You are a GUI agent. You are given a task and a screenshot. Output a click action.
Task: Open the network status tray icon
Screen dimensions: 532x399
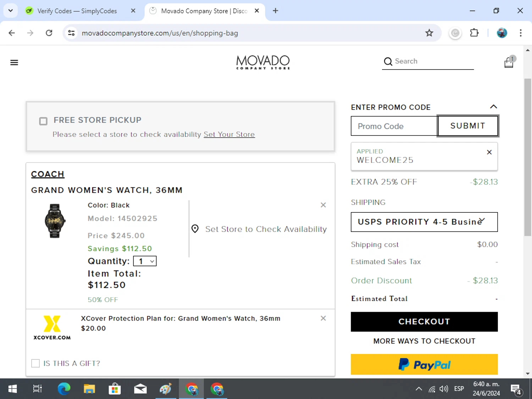(x=432, y=389)
